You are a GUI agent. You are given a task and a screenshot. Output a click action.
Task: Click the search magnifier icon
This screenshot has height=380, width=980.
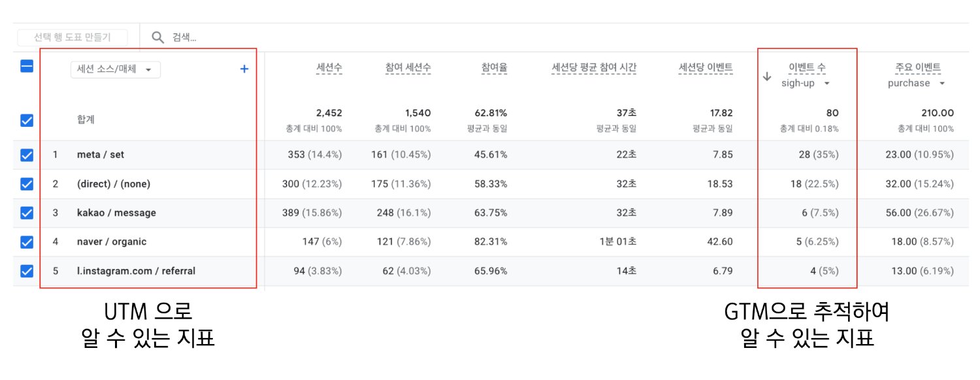158,37
